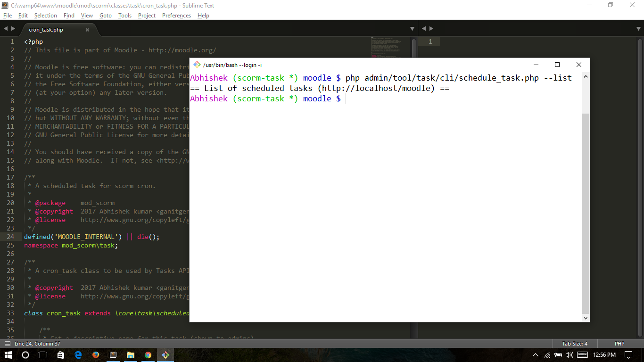Click next-tab arrow in left pane

13,29
